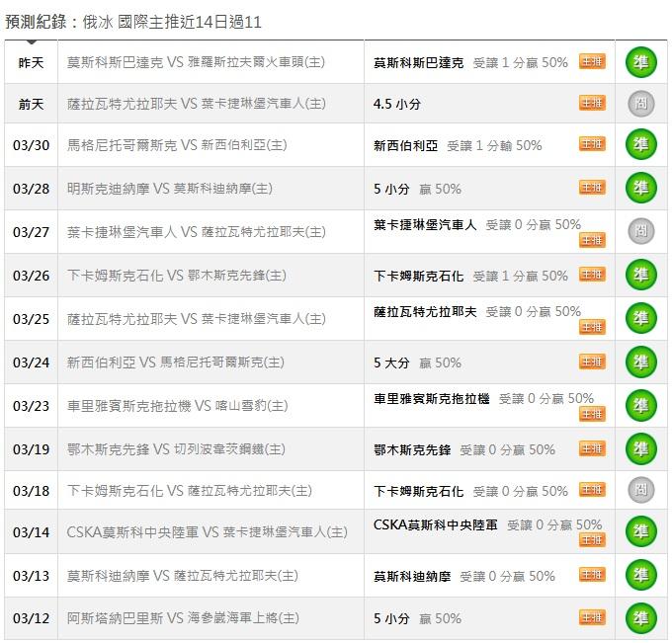This screenshot has height=643, width=672.
Task: Open the 車里雅賓斯克拖拉機 VS 喀山雪豹 match link
Action: [x=178, y=406]
